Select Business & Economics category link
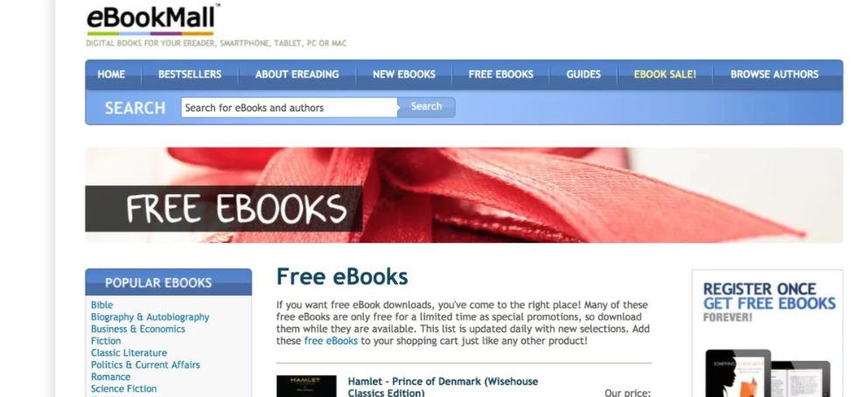Viewport: 868px width, 397px height. [138, 329]
